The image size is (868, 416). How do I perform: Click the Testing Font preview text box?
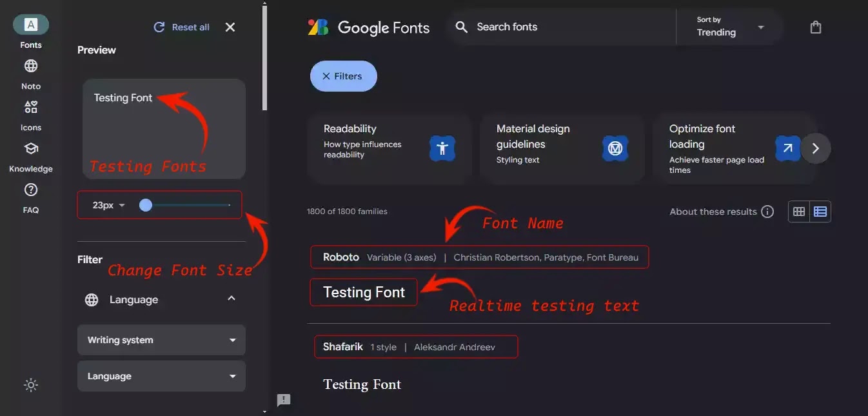164,129
